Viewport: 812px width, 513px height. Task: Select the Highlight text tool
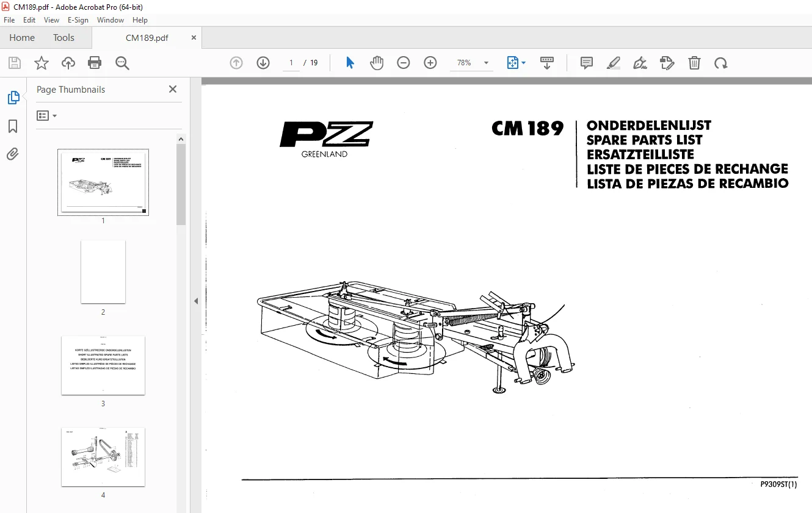[614, 63]
